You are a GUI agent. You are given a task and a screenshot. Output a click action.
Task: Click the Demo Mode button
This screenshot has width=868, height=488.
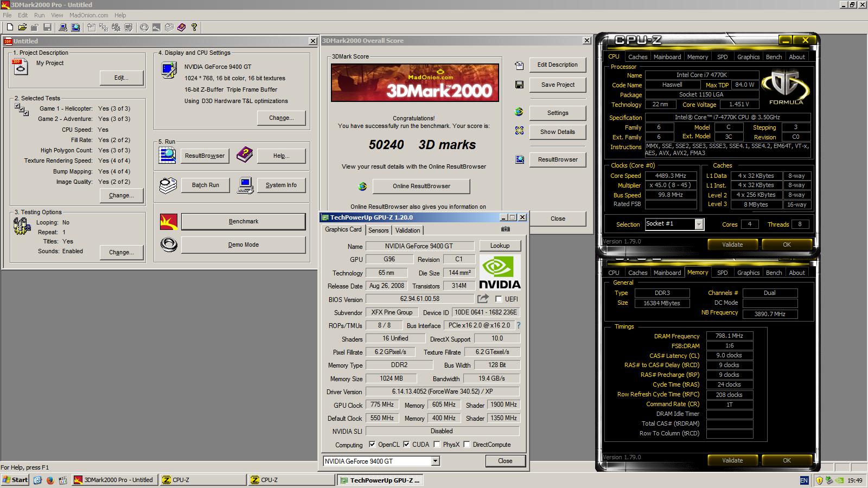(244, 245)
